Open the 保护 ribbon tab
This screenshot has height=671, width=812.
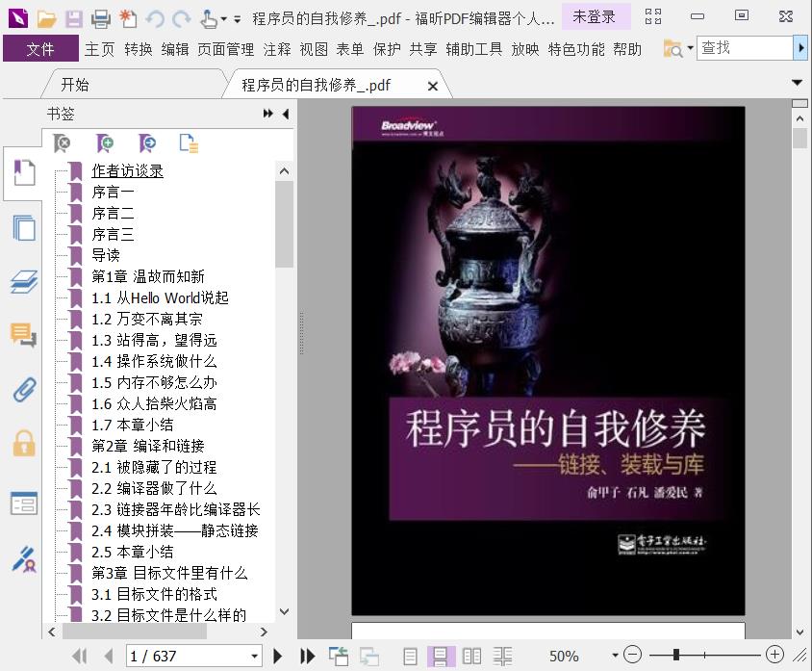[387, 49]
